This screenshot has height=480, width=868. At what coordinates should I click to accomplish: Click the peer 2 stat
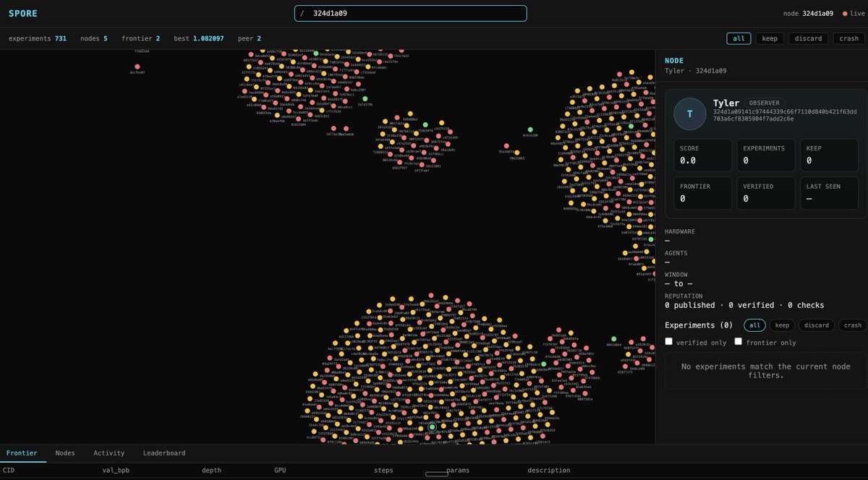pos(250,38)
